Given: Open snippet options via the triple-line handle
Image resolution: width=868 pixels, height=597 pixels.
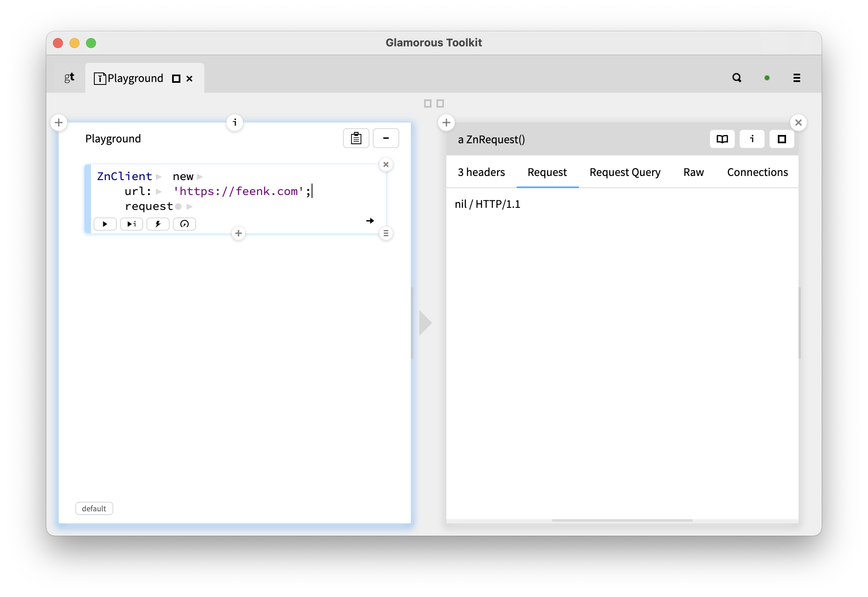Looking at the screenshot, I should pos(386,234).
